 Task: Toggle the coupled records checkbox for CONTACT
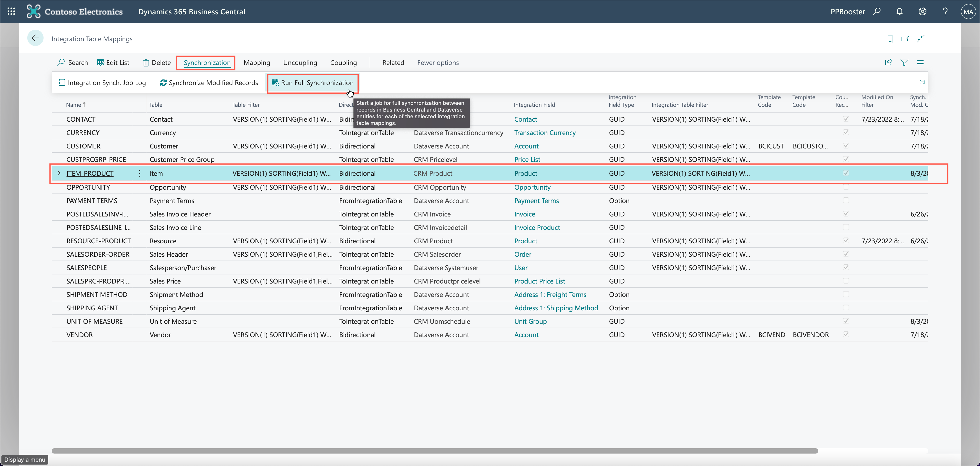tap(846, 119)
